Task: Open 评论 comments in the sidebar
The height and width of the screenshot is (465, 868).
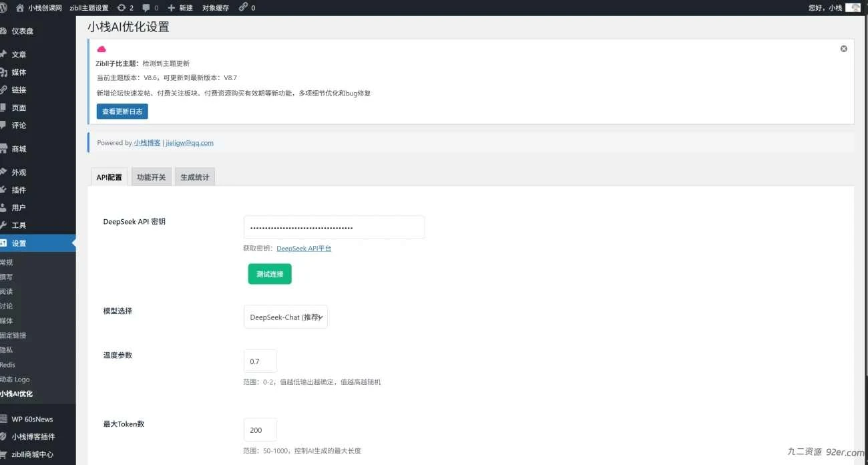Action: click(x=37, y=126)
